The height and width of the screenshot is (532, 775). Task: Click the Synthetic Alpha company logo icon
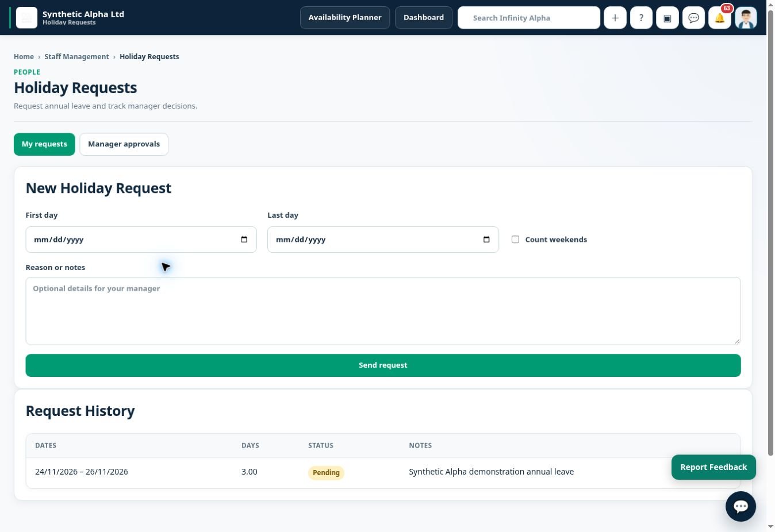click(x=26, y=18)
